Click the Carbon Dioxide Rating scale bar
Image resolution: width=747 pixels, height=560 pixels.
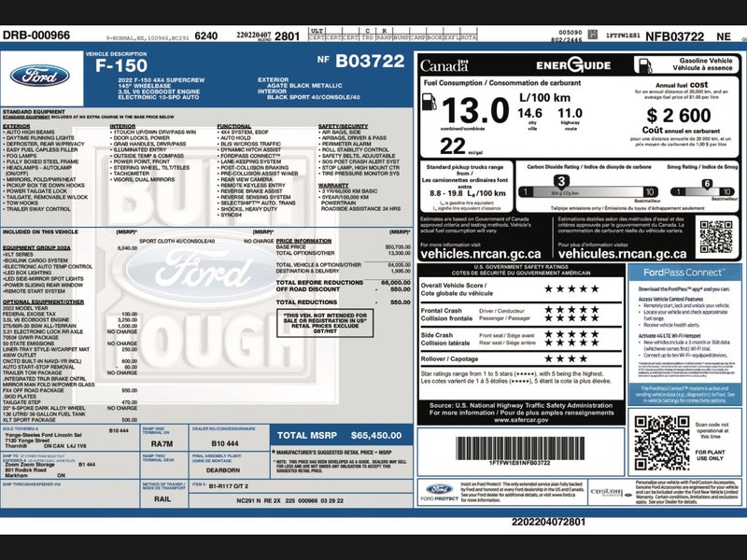coord(588,192)
